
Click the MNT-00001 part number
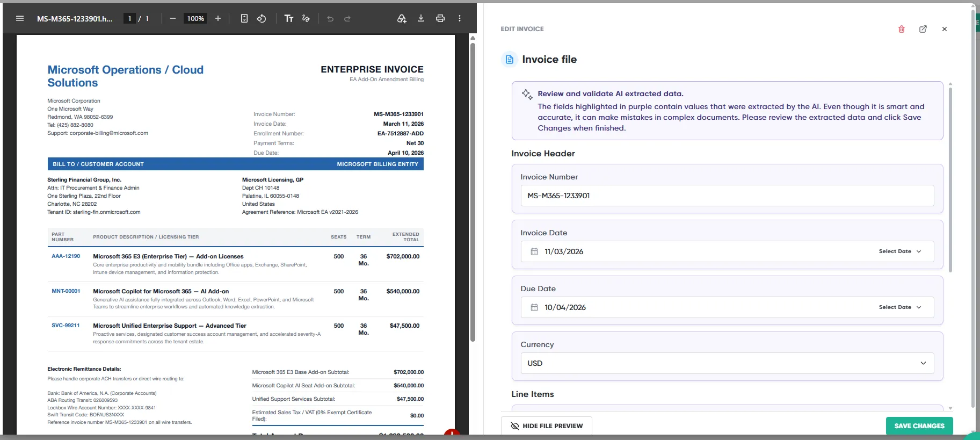pos(66,291)
